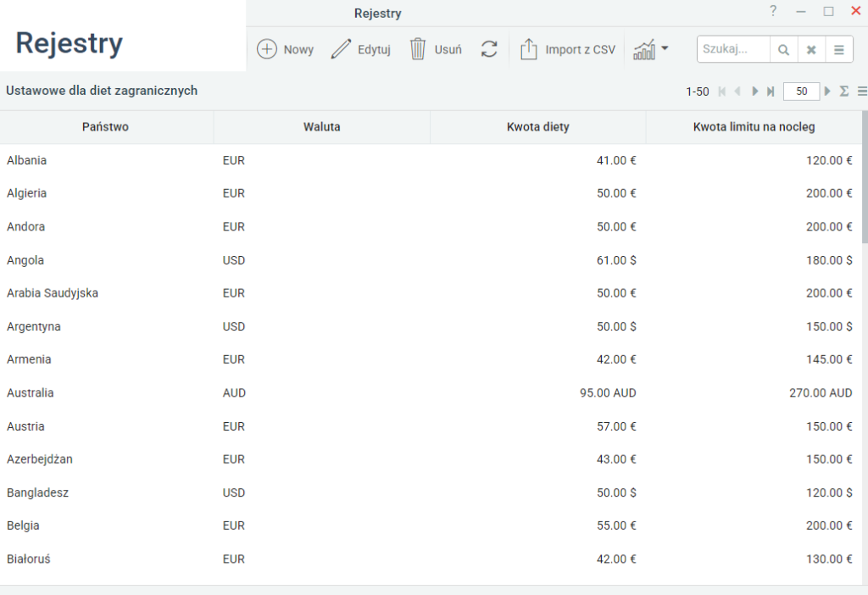
Task: Apply page size with arrow next to 50
Action: pos(827,92)
